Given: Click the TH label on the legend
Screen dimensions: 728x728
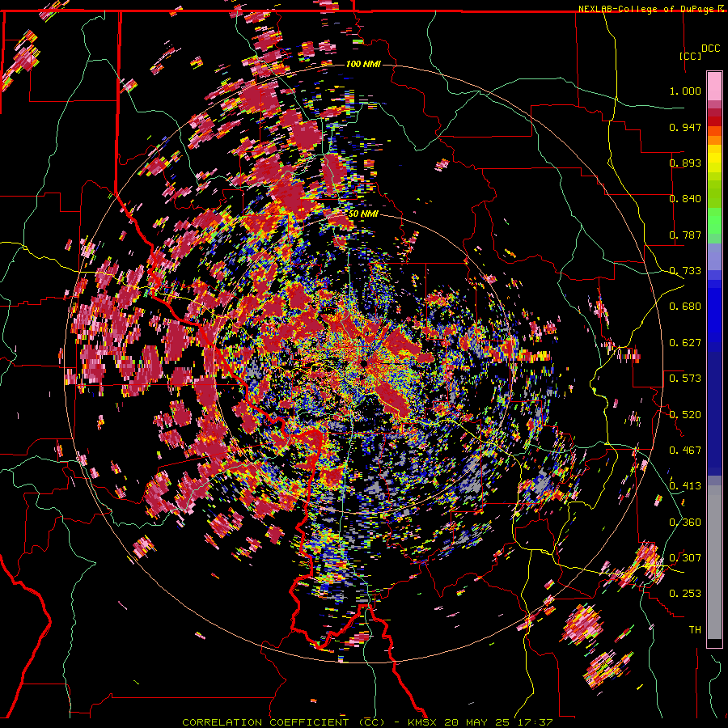Looking at the screenshot, I should 695,630.
